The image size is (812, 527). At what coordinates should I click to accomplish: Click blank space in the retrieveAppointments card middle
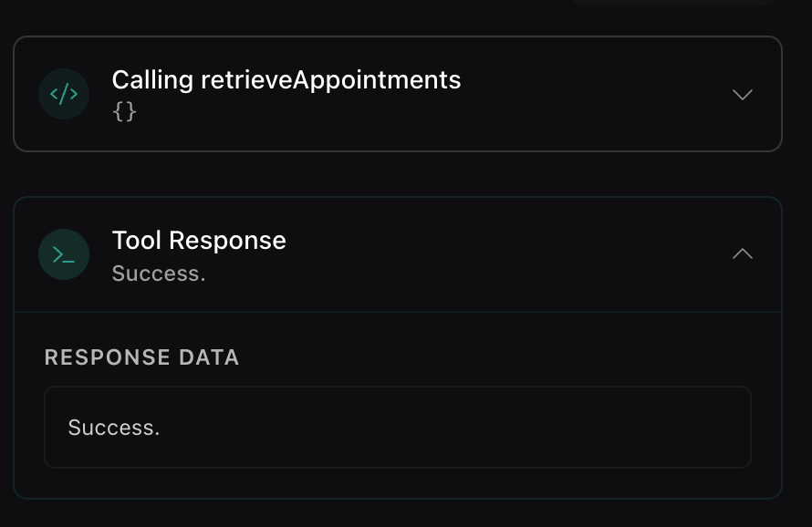tap(596, 94)
